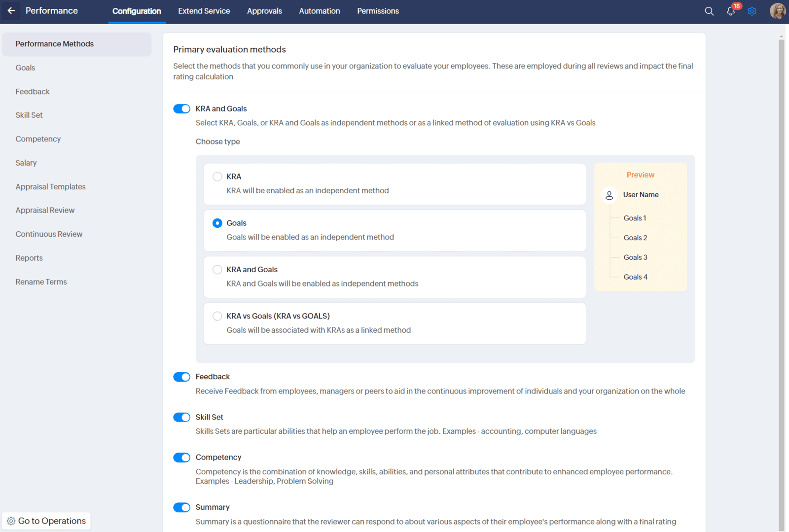The width and height of the screenshot is (789, 532).
Task: Open the notifications bell icon
Action: [x=730, y=11]
